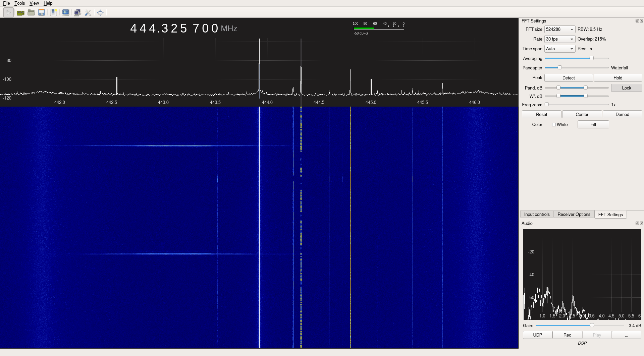Adjust the Pandapter/Waterfall split slider
Image resolution: width=644 pixels, height=356 pixels.
coord(559,68)
